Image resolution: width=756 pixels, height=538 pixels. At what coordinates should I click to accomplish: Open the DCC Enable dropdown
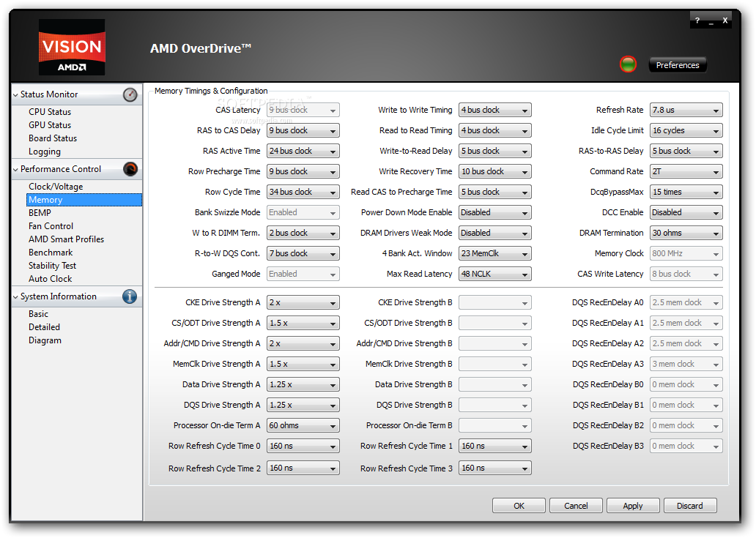tap(686, 212)
